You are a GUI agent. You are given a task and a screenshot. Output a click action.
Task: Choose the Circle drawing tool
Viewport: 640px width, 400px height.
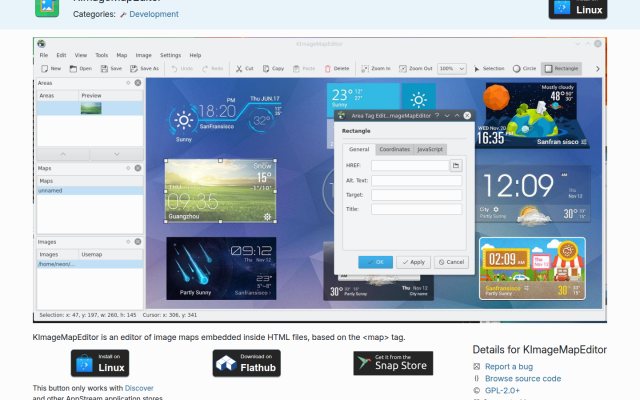[x=524, y=69]
